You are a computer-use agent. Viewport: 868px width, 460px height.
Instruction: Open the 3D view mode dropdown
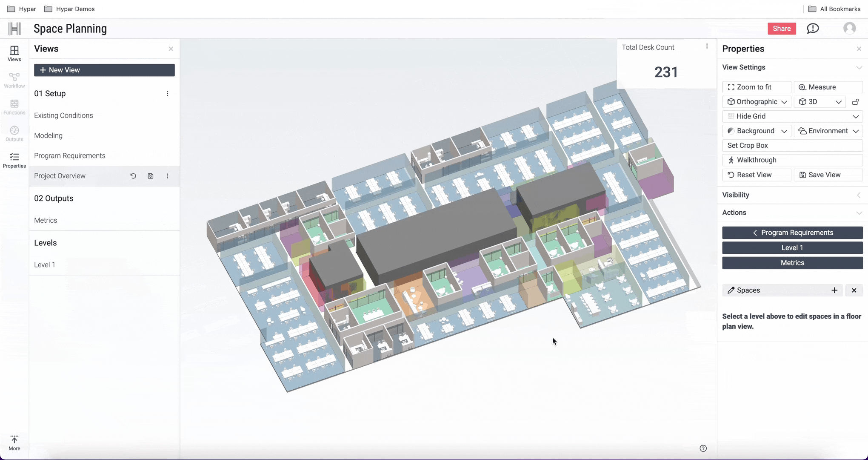(820, 102)
